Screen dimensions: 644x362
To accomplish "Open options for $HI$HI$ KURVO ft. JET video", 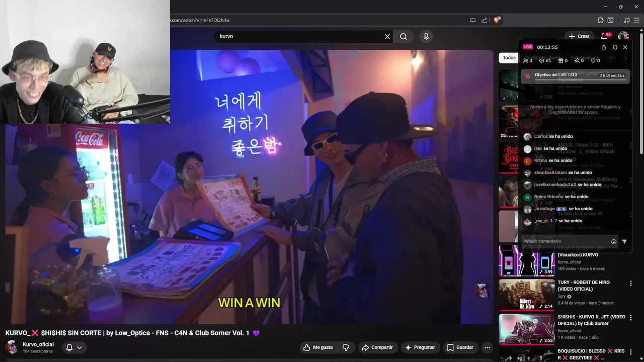I will [x=631, y=318].
